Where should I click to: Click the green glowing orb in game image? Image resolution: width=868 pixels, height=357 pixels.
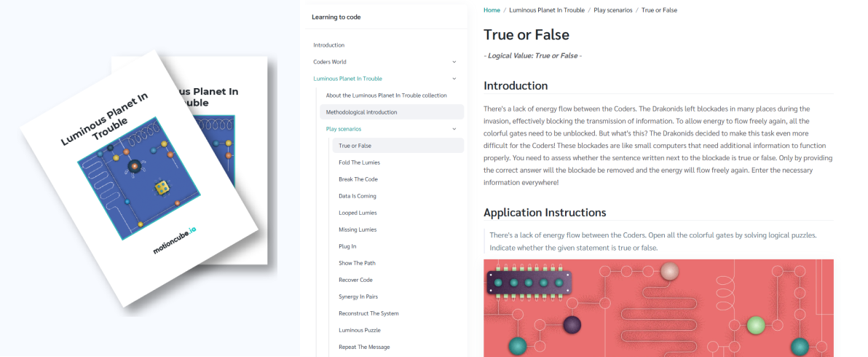tap(756, 325)
